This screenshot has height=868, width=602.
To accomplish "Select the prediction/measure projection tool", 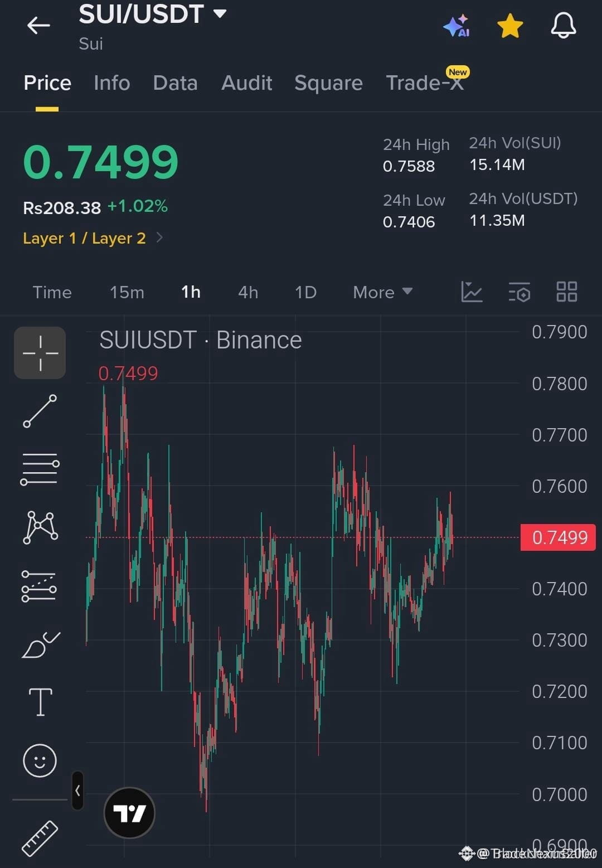I will point(39,586).
